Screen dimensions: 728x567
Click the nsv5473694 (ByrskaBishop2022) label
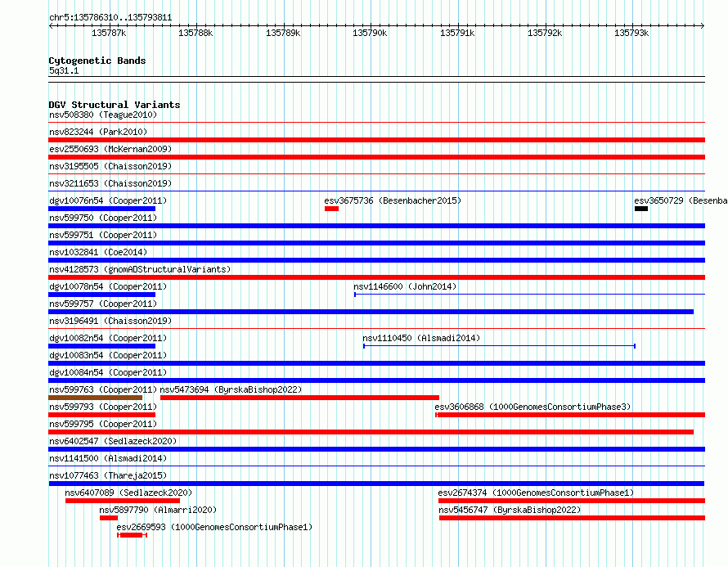click(231, 389)
